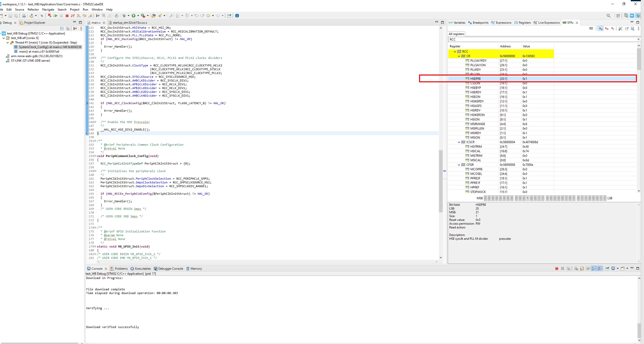The height and width of the screenshot is (344, 644).
Task: Click the green Resume icon in toolbar
Action: click(x=55, y=15)
